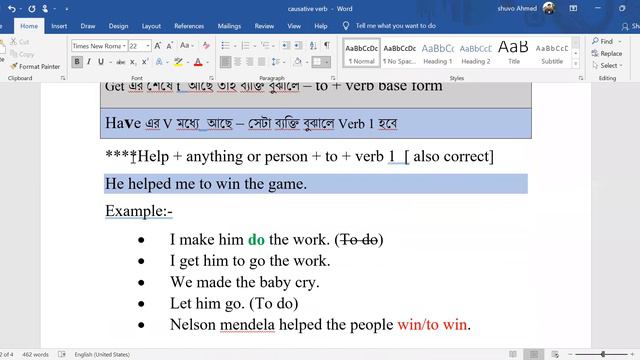Screen dimensions: 640x360
Task: Open the Mailings tab
Action: [229, 26]
